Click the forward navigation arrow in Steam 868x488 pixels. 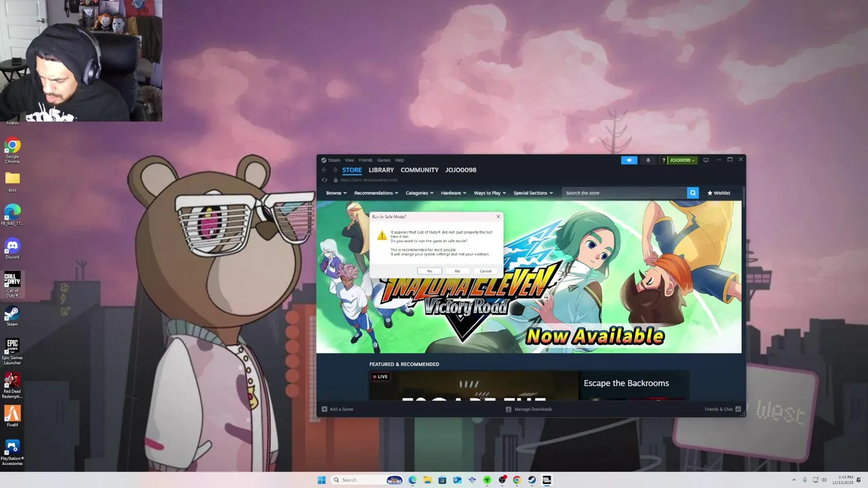pyautogui.click(x=334, y=170)
